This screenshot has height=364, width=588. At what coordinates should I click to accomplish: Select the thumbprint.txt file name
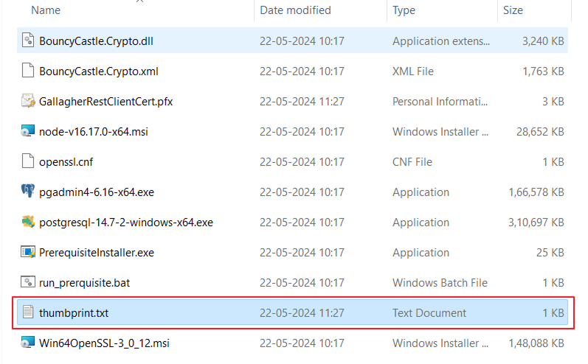coord(74,313)
